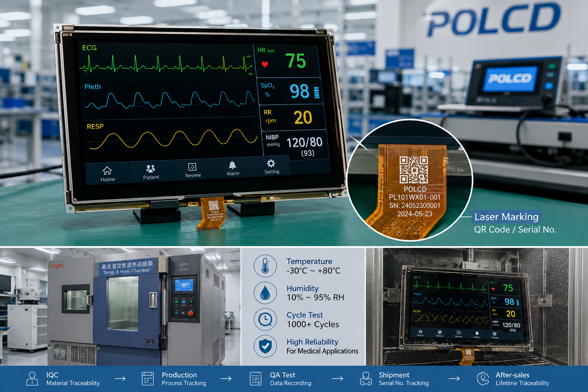Click the thermometer Temperature icon

coord(265,266)
